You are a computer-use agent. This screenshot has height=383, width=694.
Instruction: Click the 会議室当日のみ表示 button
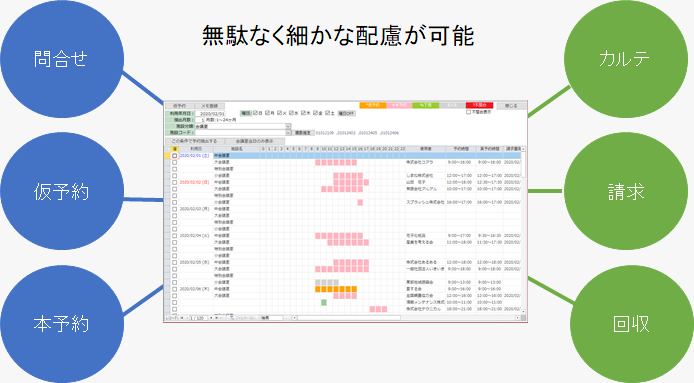coord(254,141)
